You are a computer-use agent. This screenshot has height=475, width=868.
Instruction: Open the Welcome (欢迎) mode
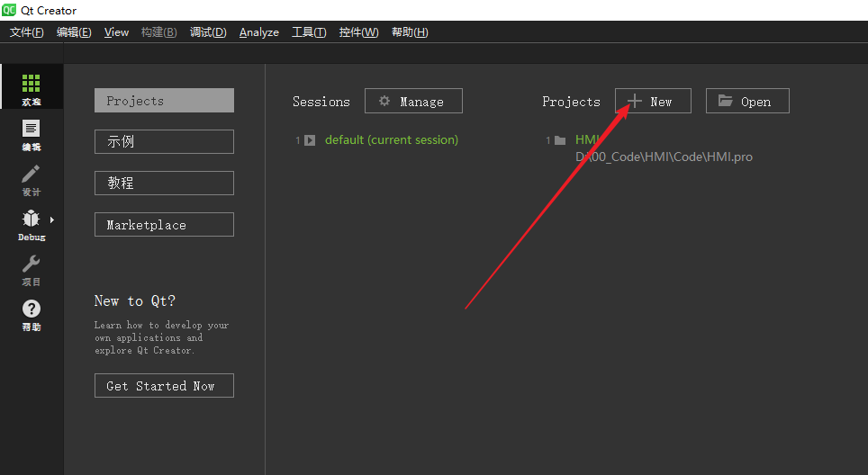point(31,88)
